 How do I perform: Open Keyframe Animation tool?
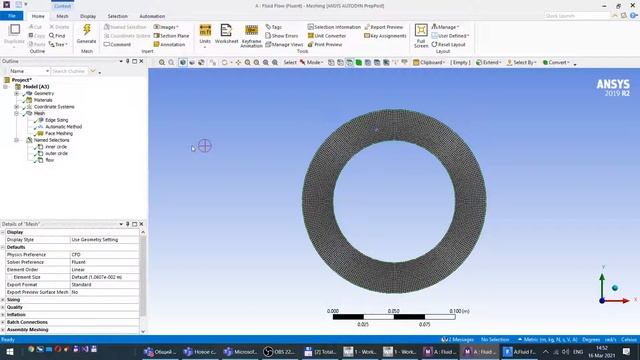pyautogui.click(x=251, y=36)
